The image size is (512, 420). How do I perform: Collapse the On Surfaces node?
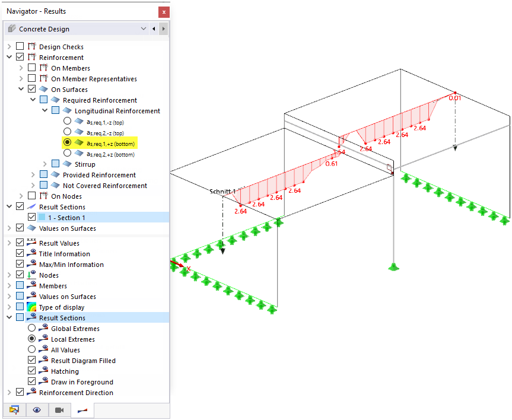21,89
